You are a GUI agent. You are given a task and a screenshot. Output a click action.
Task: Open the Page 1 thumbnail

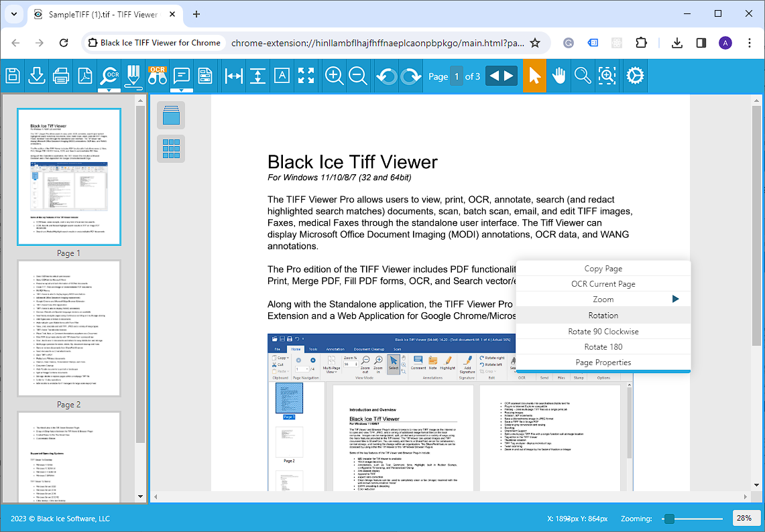tap(69, 176)
